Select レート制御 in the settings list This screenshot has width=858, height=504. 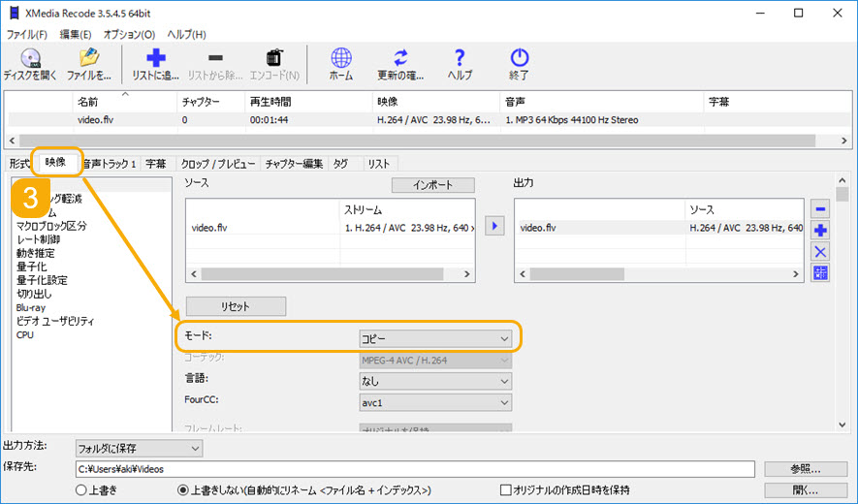click(x=38, y=239)
